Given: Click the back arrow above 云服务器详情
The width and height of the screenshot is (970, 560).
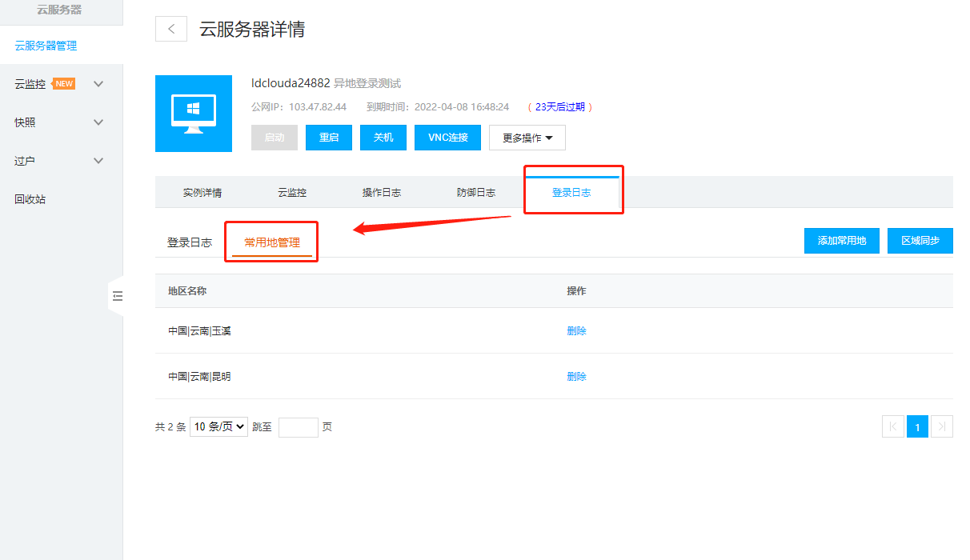Looking at the screenshot, I should coord(170,28).
